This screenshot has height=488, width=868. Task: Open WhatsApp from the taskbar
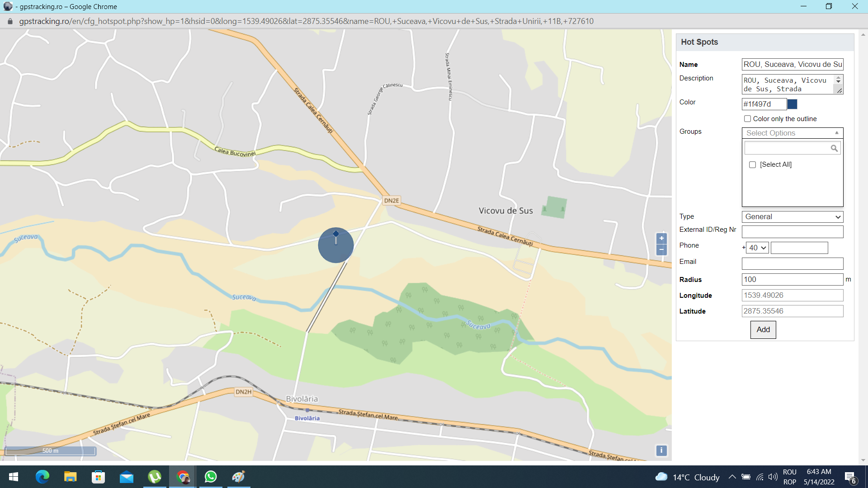[211, 477]
